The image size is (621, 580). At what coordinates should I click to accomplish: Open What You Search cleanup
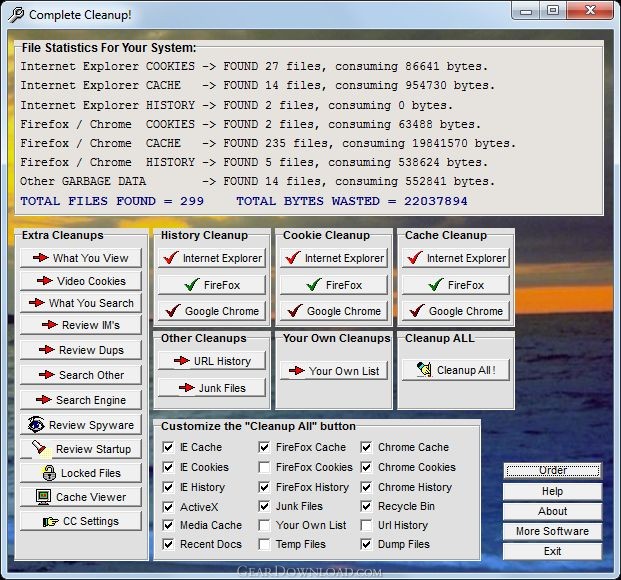click(81, 303)
